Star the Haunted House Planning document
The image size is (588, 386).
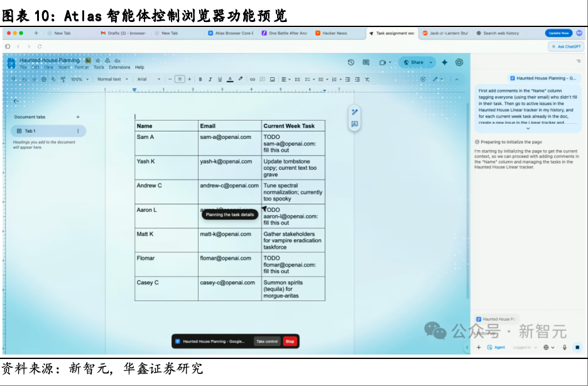click(x=98, y=60)
